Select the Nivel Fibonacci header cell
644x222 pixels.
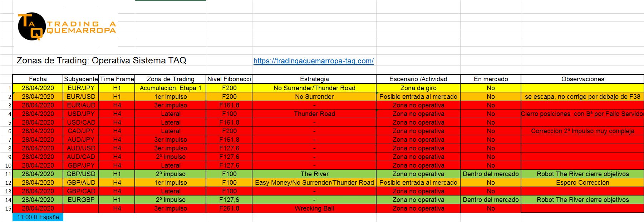pyautogui.click(x=229, y=79)
